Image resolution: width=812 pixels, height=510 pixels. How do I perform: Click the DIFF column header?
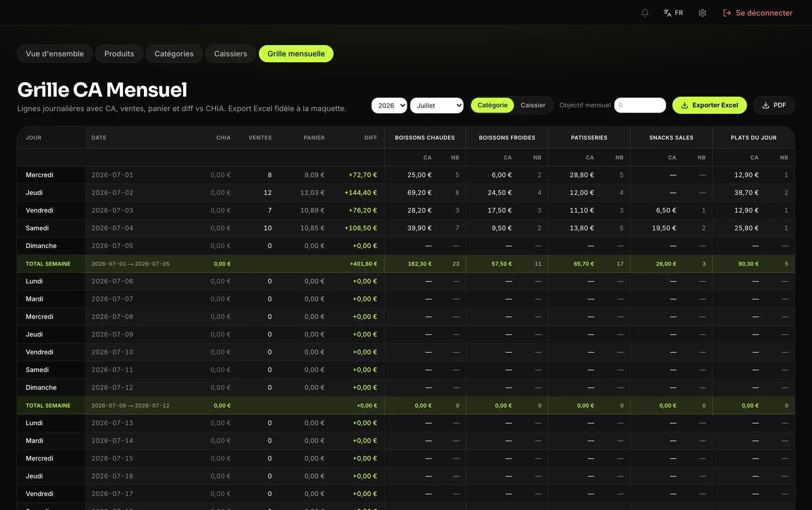371,138
